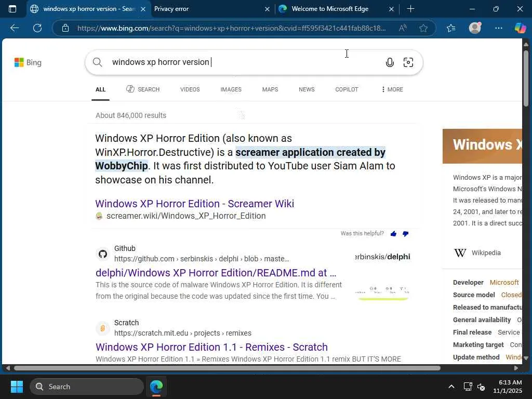The width and height of the screenshot is (532, 399).
Task: Select the IMAGES tab
Action: click(231, 89)
